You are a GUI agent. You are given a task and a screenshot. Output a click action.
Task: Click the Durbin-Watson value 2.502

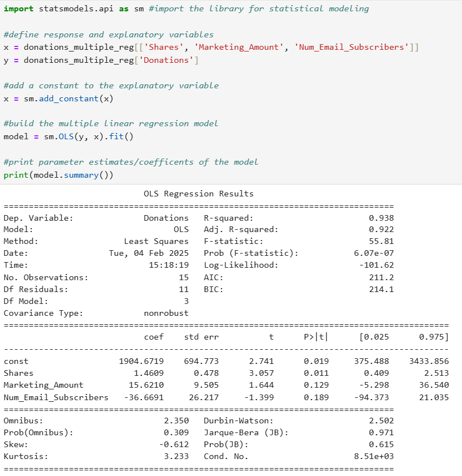pyautogui.click(x=381, y=421)
